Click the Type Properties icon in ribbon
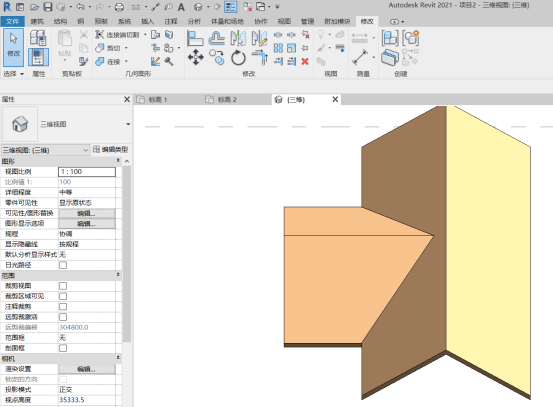This screenshot has height=407, width=553. point(38,38)
